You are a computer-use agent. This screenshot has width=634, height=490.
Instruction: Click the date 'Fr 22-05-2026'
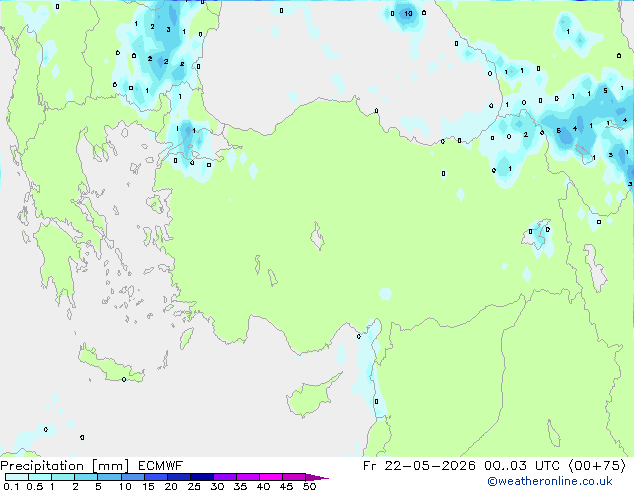tap(419, 466)
